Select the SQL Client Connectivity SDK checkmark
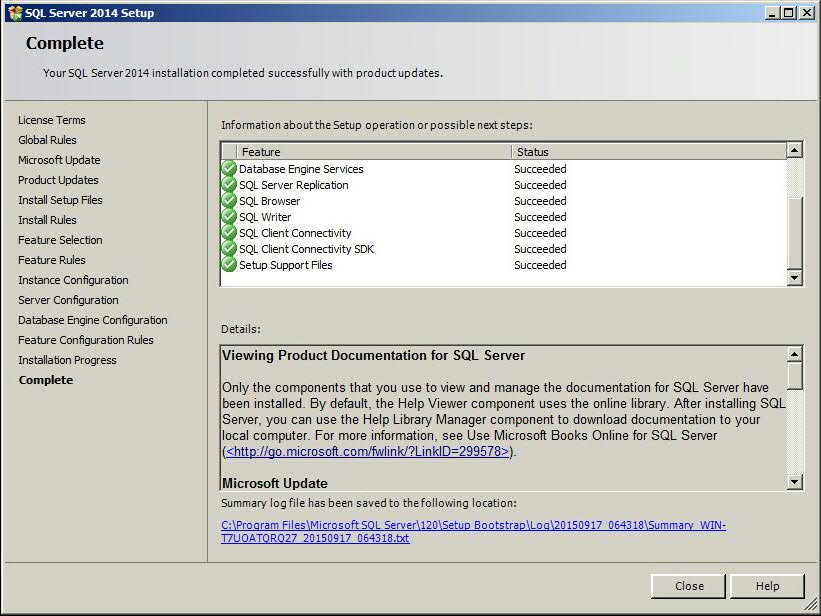Viewport: 821px width, 616px height. [227, 249]
